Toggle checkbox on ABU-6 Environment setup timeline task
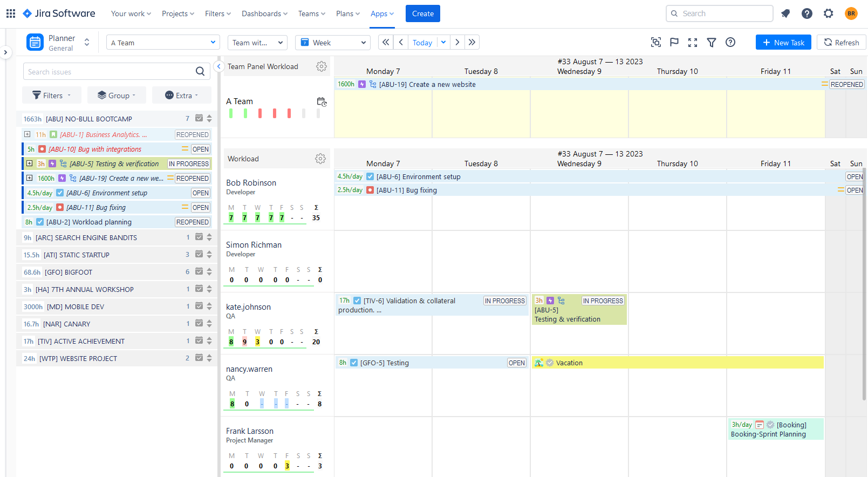This screenshot has width=868, height=477. pos(370,176)
